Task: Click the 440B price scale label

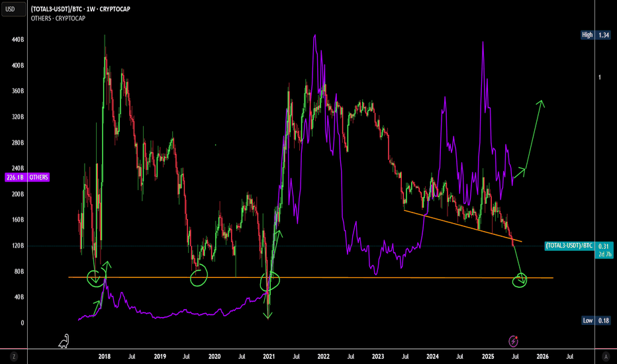Action: [18, 40]
